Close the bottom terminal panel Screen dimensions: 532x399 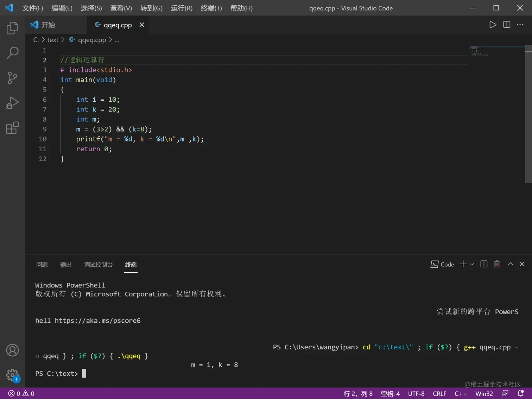tap(522, 264)
